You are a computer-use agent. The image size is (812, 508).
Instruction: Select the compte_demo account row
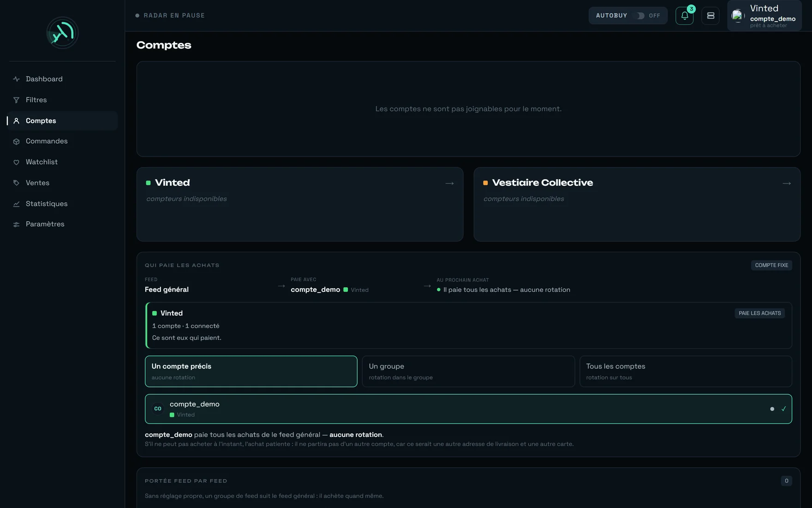coord(468,409)
